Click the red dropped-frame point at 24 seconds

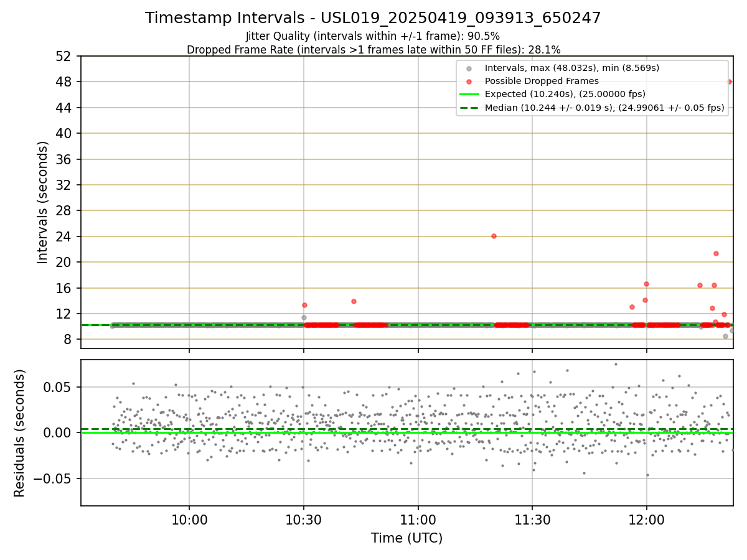(494, 236)
